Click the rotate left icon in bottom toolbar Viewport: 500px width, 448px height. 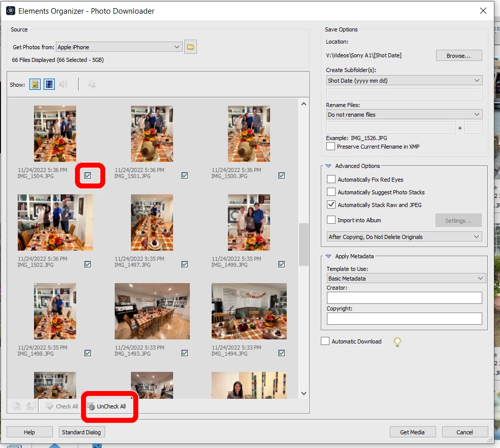tap(16, 406)
